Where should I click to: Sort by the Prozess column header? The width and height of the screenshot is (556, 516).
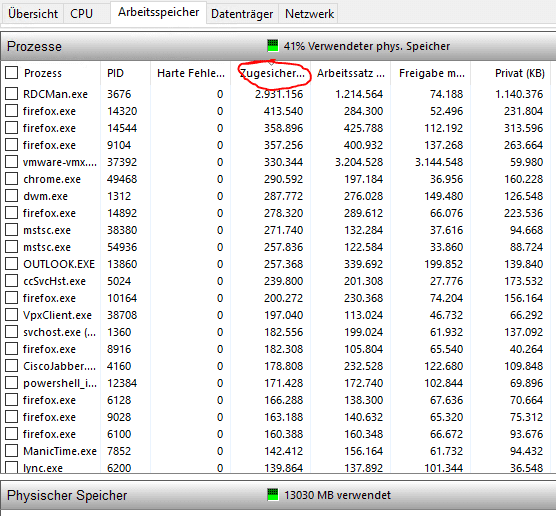tap(43, 73)
